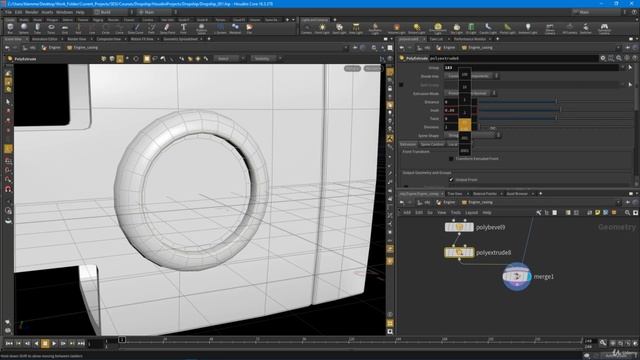Viewport: 640px width, 360px height.
Task: Select the Sphere shelf tool
Action: click(24, 29)
